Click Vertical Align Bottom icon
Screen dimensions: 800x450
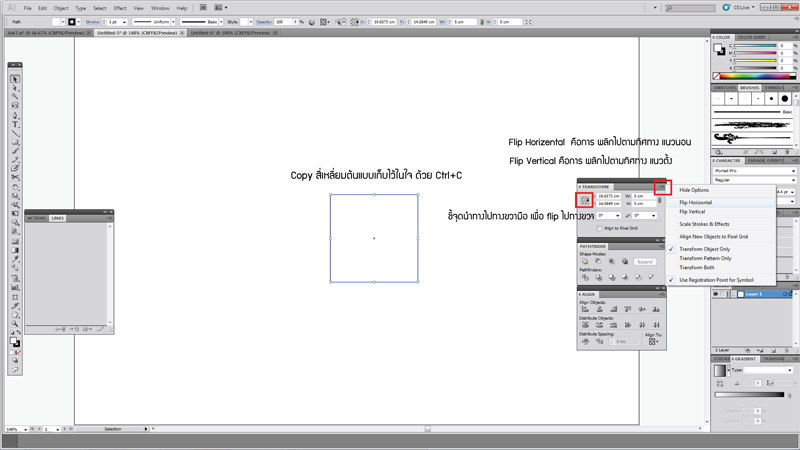click(656, 309)
